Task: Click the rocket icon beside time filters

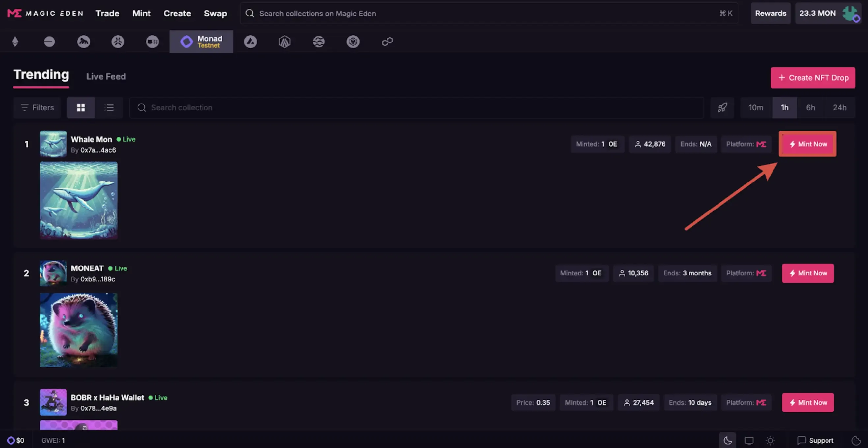Action: 722,107
